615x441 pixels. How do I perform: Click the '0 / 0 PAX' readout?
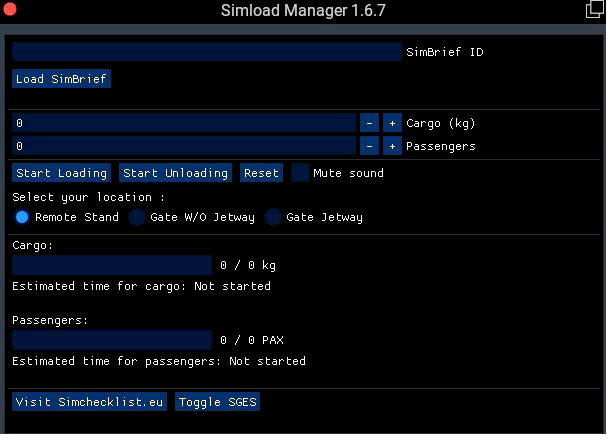252,340
